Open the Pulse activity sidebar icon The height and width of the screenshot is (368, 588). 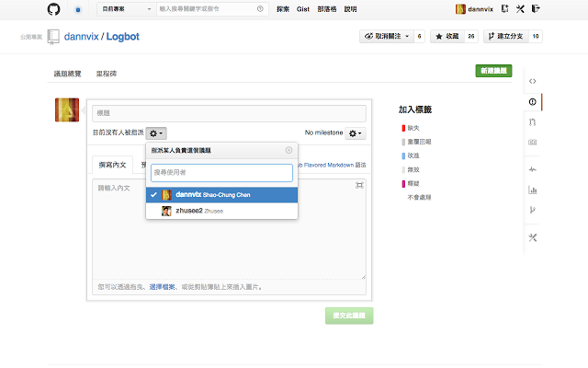point(533,169)
